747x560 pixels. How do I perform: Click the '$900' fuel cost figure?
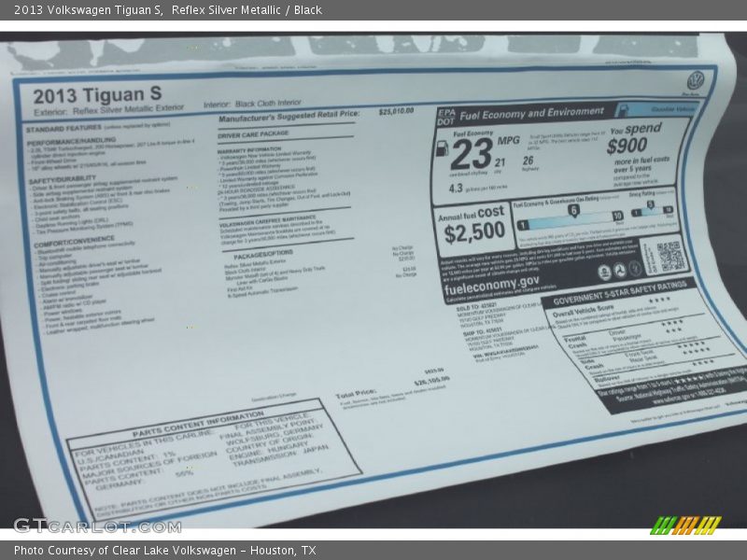627,146
